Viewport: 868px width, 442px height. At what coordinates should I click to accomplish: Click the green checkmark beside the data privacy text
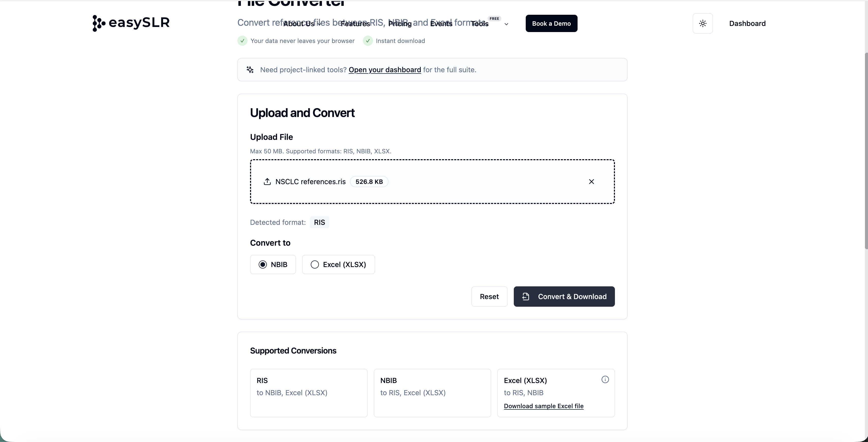pyautogui.click(x=242, y=41)
